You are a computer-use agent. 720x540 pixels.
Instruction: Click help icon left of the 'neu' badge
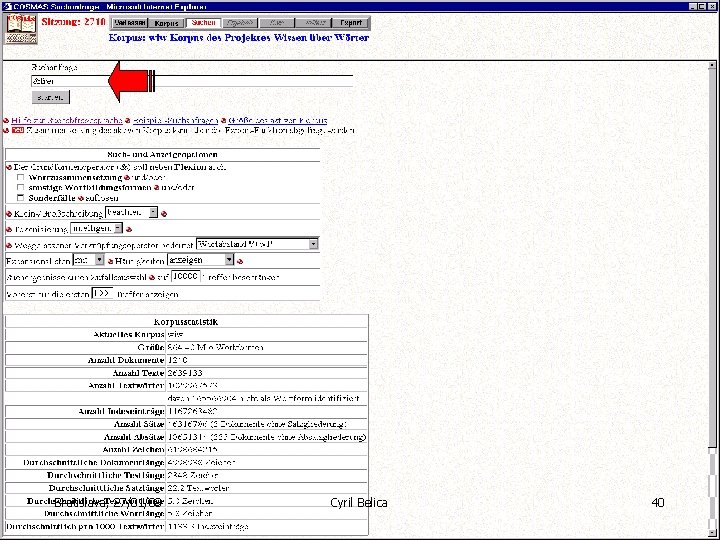(x=6, y=131)
